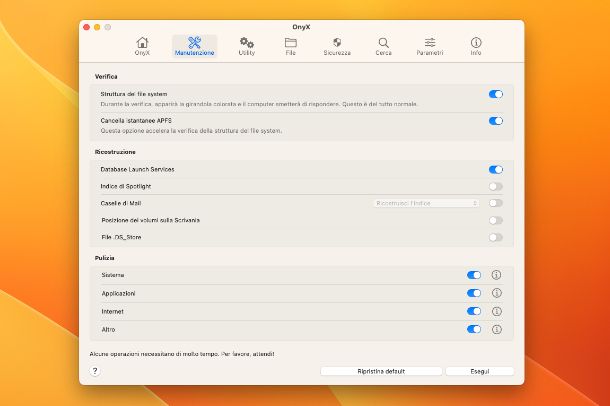This screenshot has width=610, height=406.
Task: Click the Pulizia section heading
Action: coord(105,258)
